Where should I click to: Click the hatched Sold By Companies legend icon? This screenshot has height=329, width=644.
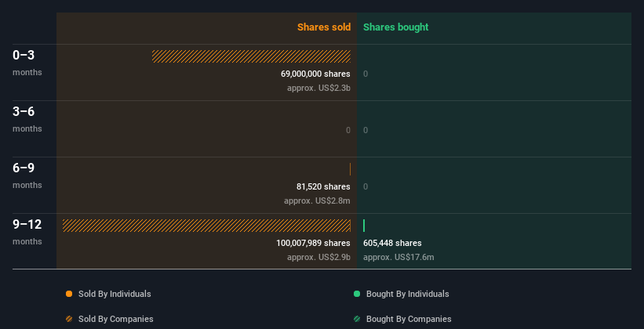69,319
